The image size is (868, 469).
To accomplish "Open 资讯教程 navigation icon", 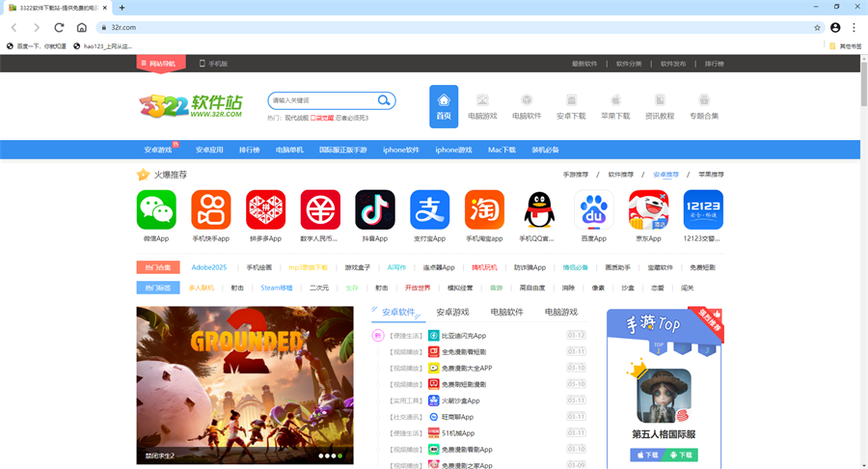I will tap(660, 106).
